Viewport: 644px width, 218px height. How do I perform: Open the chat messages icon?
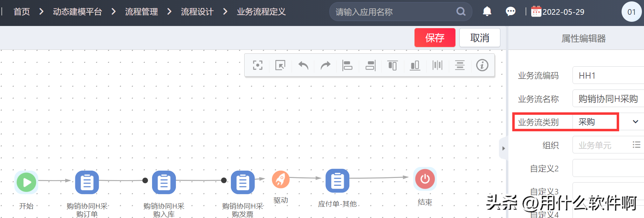tap(511, 12)
